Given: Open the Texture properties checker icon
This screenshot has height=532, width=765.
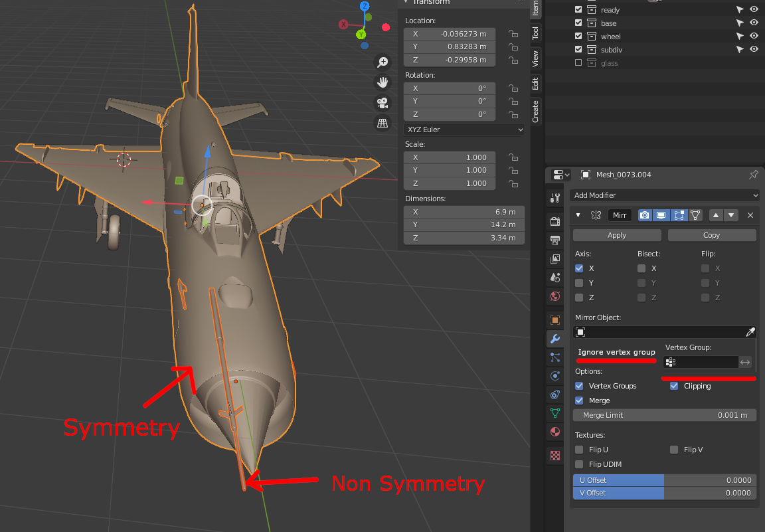Looking at the screenshot, I should point(555,456).
